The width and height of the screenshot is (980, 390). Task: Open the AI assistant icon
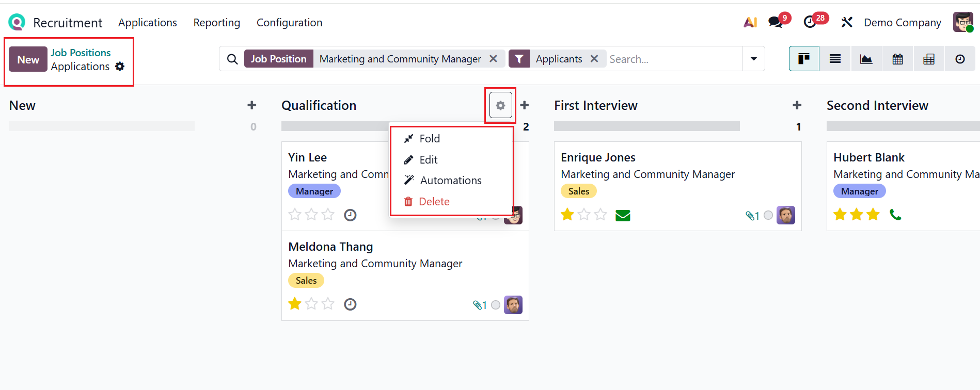750,22
